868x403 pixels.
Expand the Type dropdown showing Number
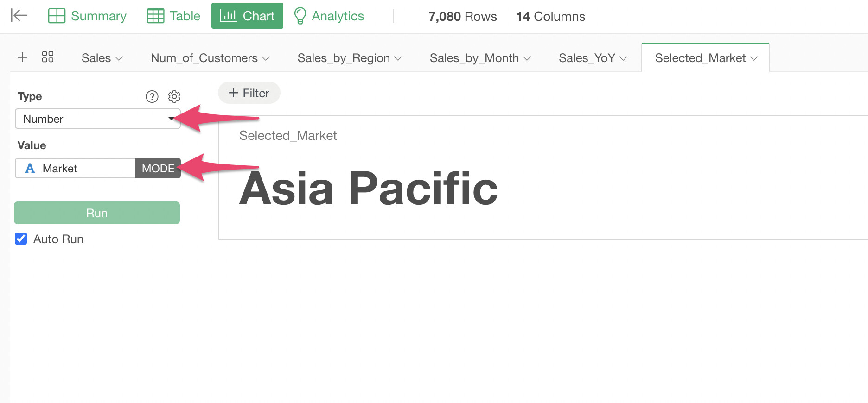[x=97, y=119]
